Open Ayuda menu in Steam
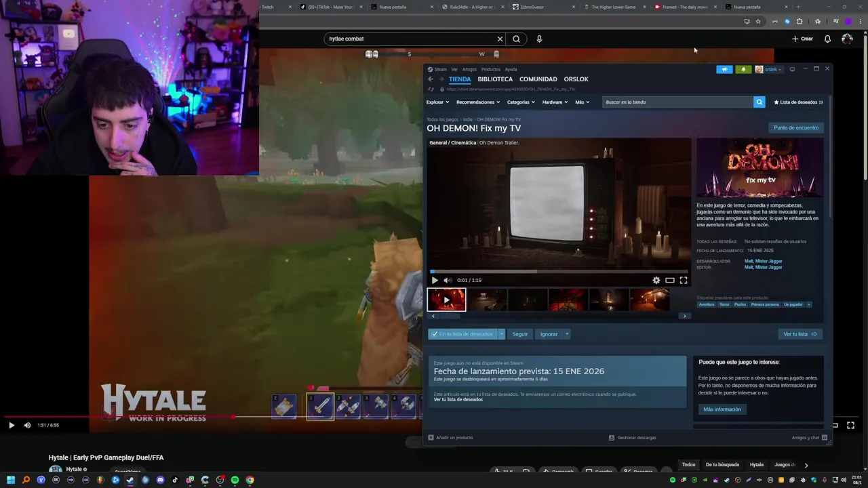The height and width of the screenshot is (488, 868). pos(511,69)
